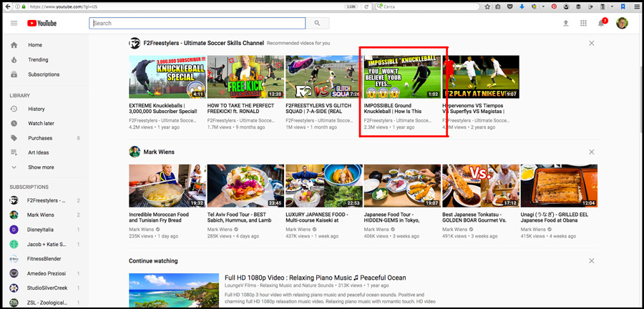
Task: Open the Mark Wiens section heading link
Action: (x=159, y=152)
